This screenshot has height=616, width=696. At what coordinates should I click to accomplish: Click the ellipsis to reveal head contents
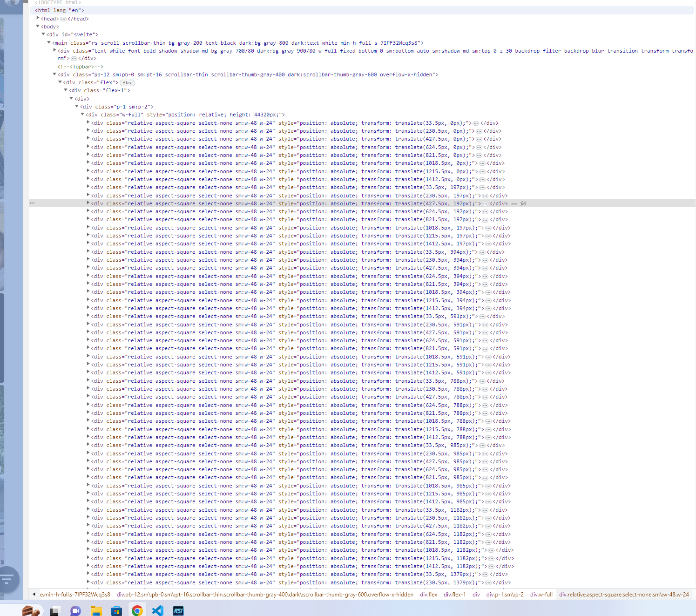tap(63, 19)
